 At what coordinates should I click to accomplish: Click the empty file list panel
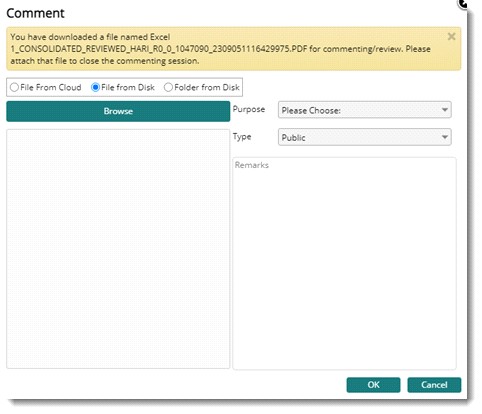(118, 249)
